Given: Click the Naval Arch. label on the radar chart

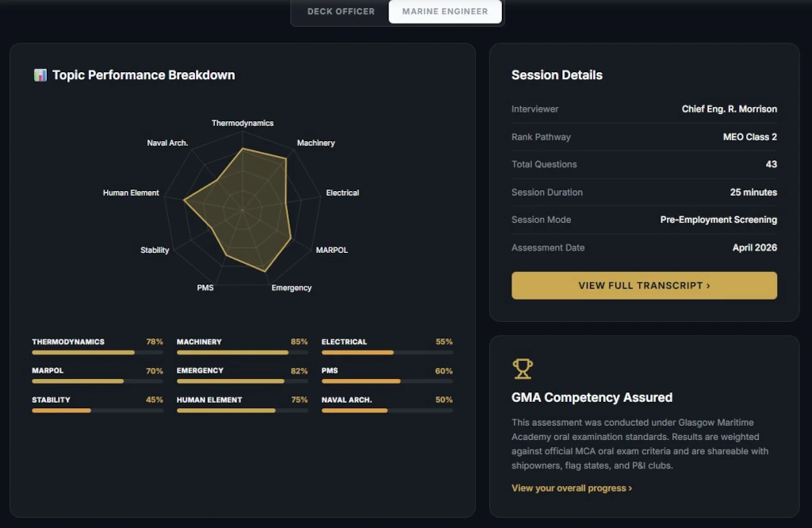Looking at the screenshot, I should 167,143.
